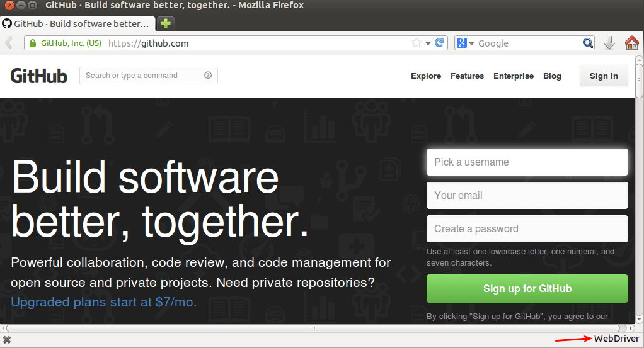644x348 pixels.
Task: Click the horizontal scrollbar at page bottom
Action: [313, 328]
